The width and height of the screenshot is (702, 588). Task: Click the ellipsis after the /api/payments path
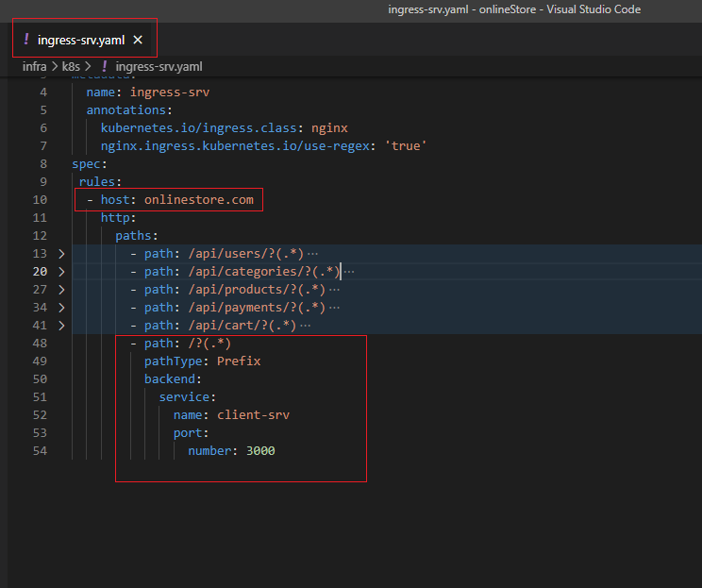pyautogui.click(x=334, y=308)
